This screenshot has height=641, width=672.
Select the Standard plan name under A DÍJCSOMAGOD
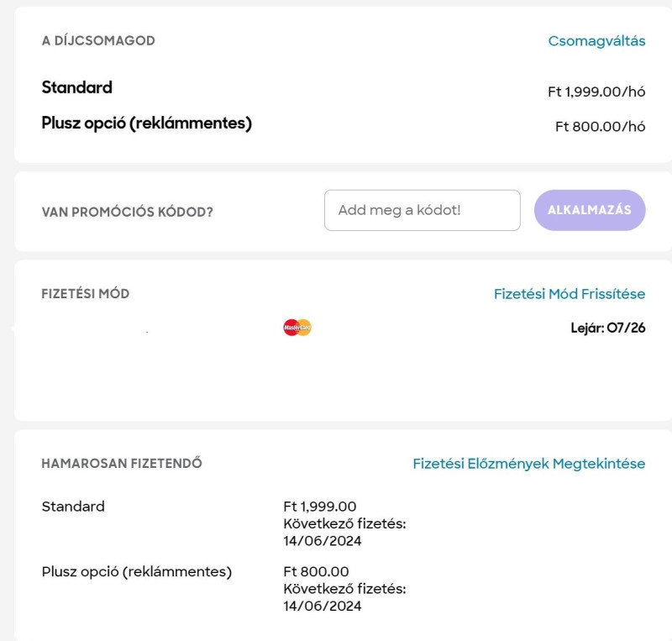pos(76,87)
